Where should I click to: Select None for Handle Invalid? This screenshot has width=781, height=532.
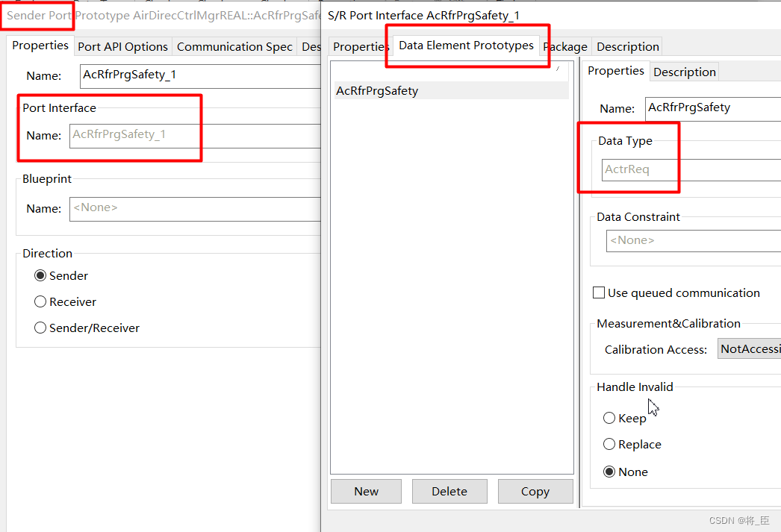click(x=609, y=472)
